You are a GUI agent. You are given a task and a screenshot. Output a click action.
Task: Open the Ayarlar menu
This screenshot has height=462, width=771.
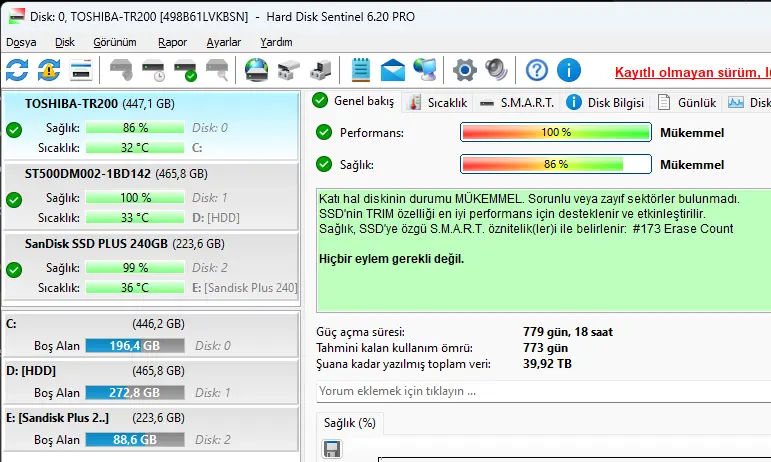coord(224,42)
